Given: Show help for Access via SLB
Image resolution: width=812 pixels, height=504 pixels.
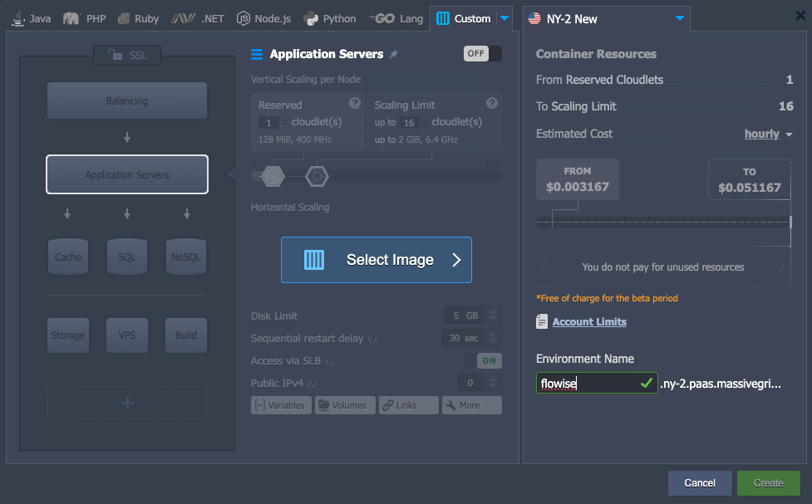Looking at the screenshot, I should [x=329, y=361].
